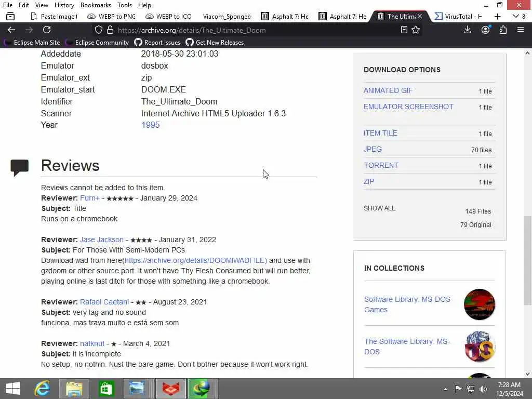
Task: Open the Tools menu
Action: 125,5
